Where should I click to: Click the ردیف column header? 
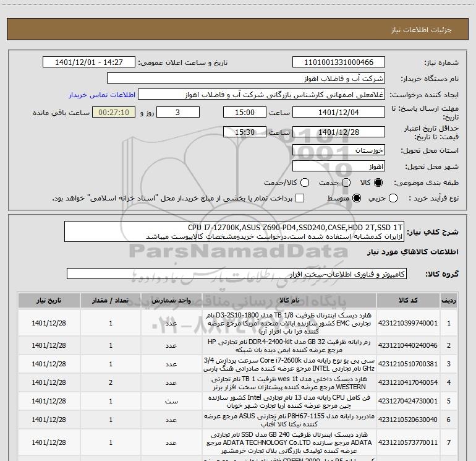tap(449, 300)
